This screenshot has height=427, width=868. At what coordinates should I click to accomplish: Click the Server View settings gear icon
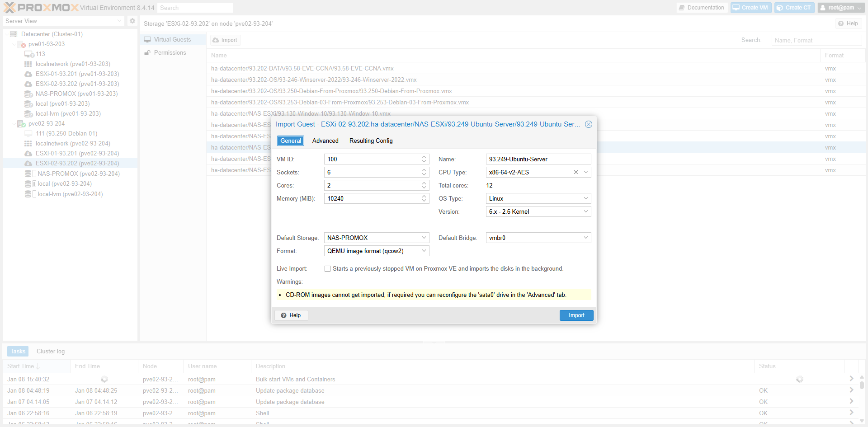click(132, 21)
